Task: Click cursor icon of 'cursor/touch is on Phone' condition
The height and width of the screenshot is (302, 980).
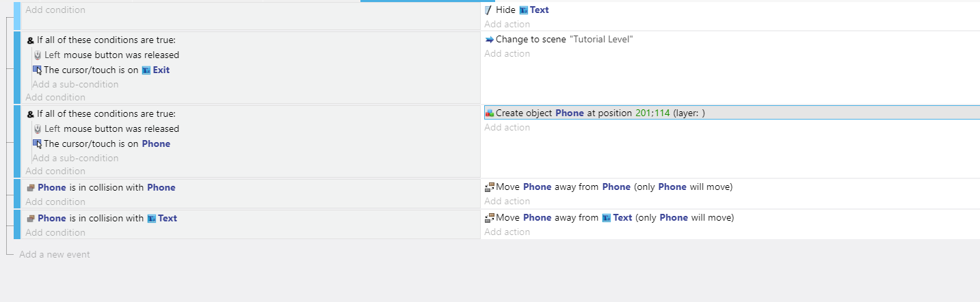Action: tap(38, 143)
